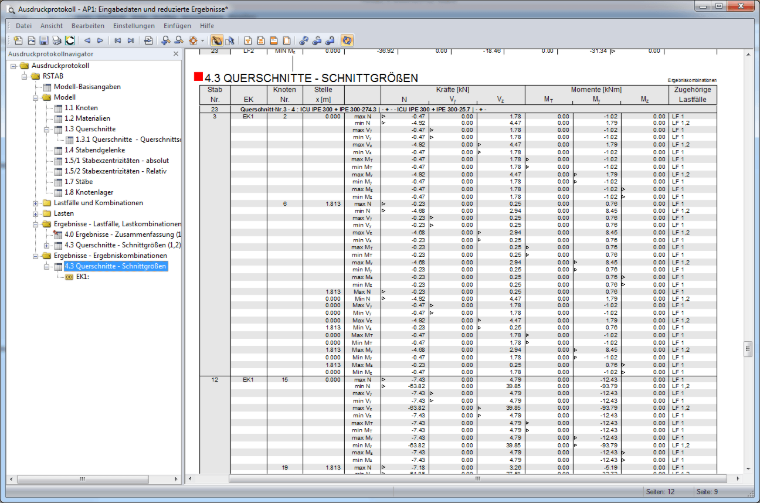Click the blank page icon in toolbar
The width and height of the screenshot is (760, 503).
(287, 41)
